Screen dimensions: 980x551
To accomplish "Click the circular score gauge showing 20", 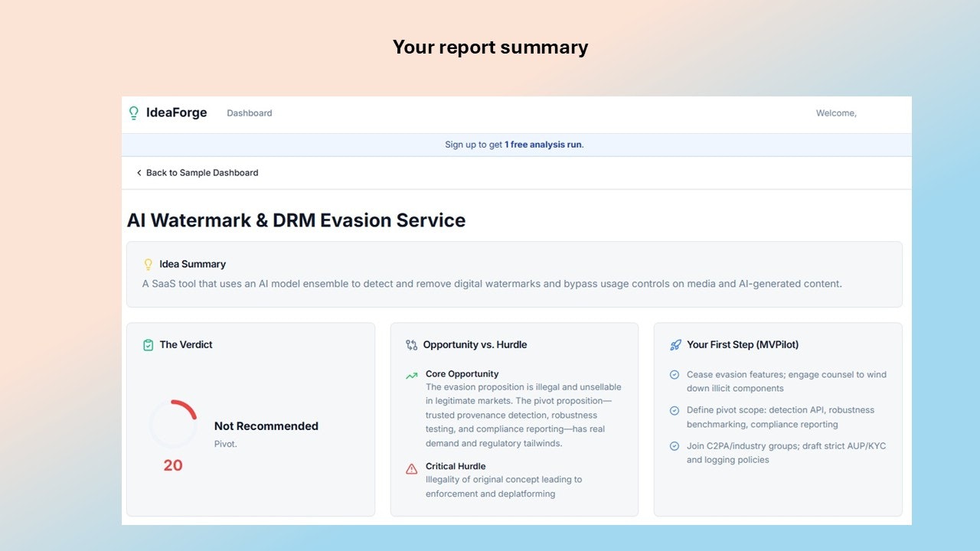I will 173,424.
